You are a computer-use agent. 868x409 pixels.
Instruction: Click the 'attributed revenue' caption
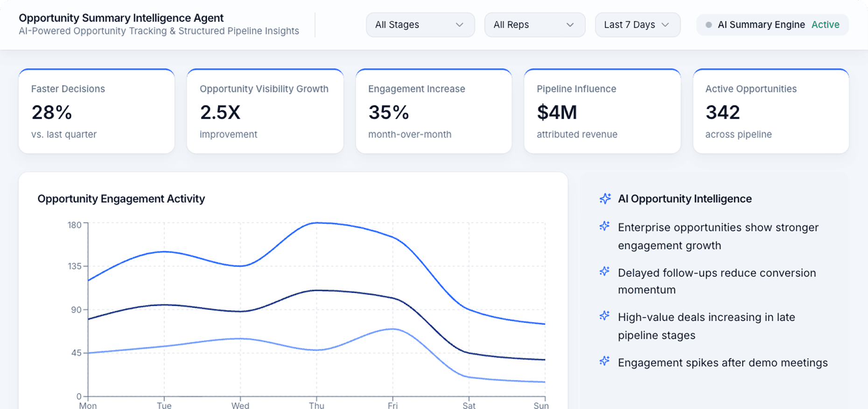tap(577, 134)
